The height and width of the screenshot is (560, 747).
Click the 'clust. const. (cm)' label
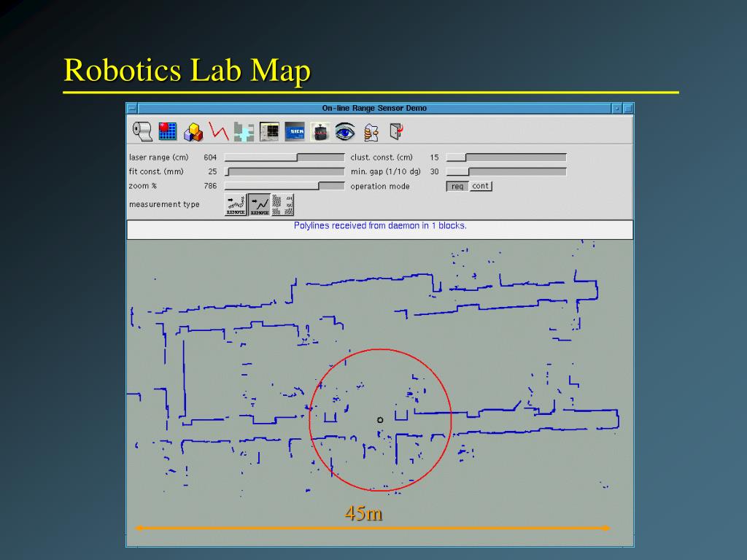point(382,157)
